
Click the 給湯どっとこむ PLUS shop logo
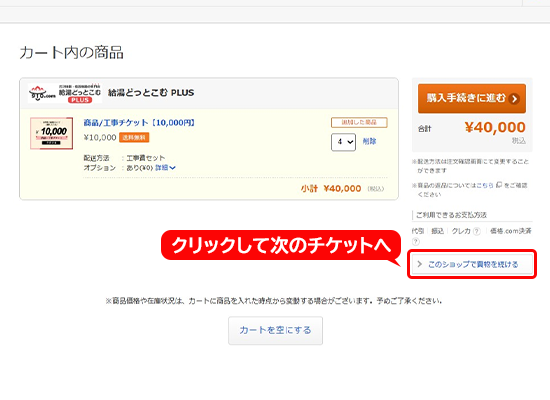(65, 93)
